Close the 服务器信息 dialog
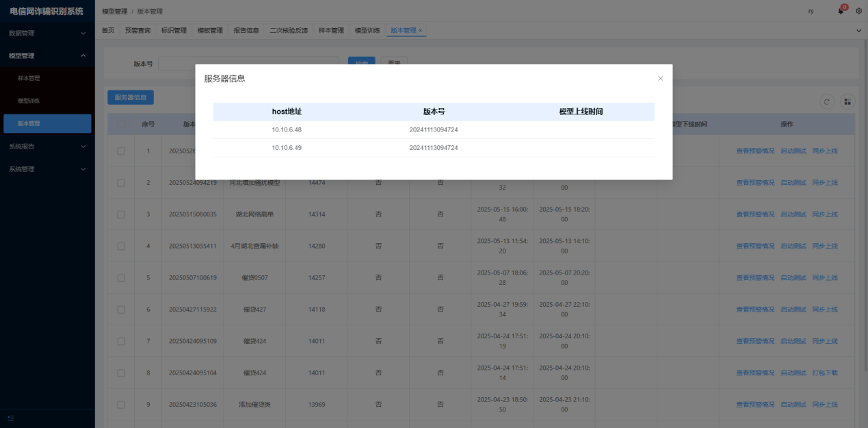Screen dimensions: 868x428 (660, 79)
